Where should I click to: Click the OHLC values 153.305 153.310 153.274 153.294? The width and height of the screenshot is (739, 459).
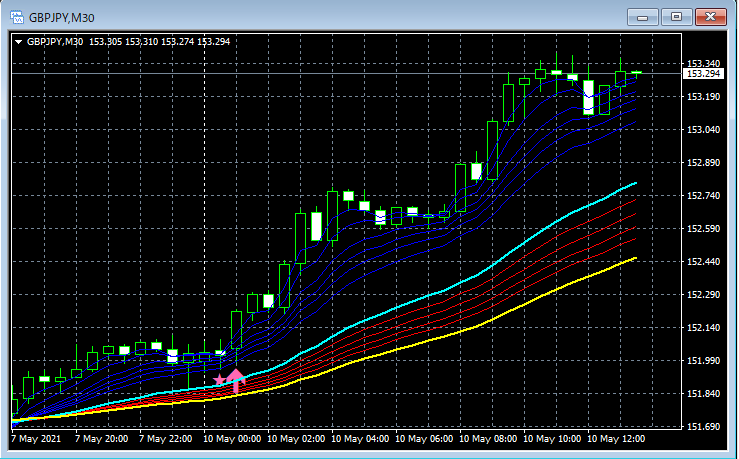pyautogui.click(x=159, y=42)
